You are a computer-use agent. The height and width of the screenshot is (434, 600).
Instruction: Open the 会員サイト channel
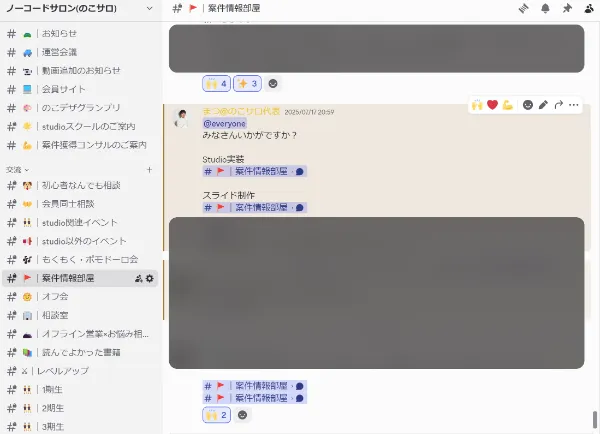point(80,89)
